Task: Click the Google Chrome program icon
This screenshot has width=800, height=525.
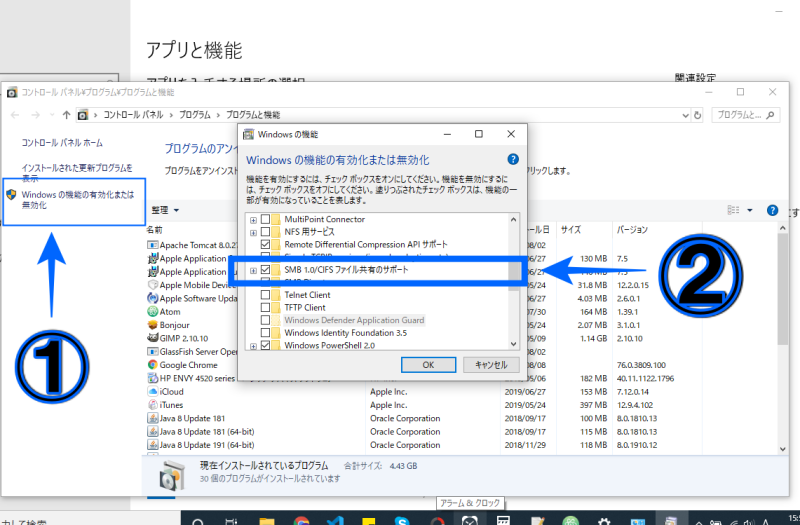Action: point(152,365)
